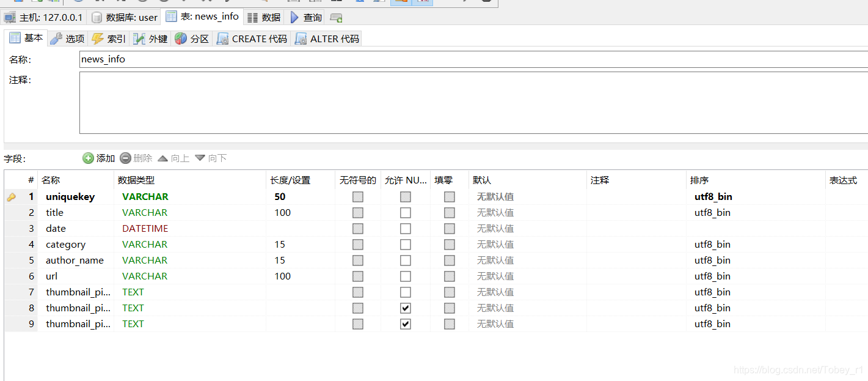
Task: Click the 数据类型 column header
Action: click(x=190, y=180)
